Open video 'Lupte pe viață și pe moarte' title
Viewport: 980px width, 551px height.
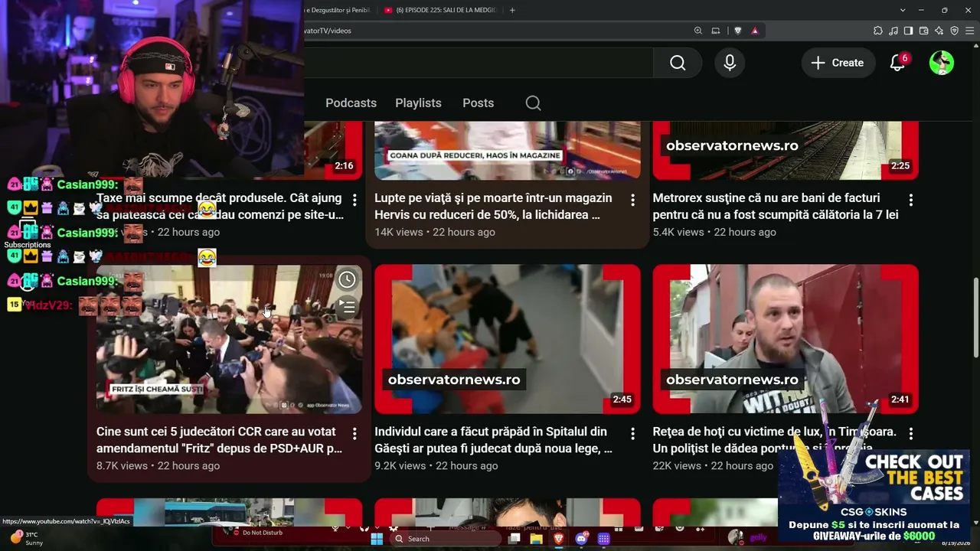(x=493, y=207)
